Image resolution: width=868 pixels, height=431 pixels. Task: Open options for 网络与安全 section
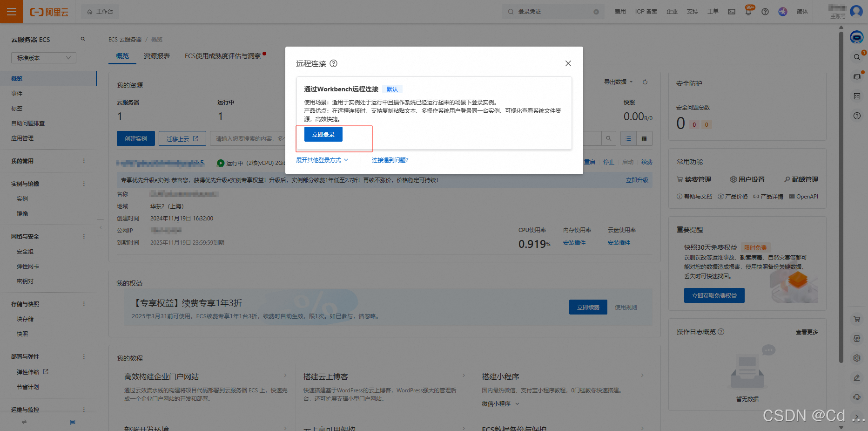[x=84, y=236]
